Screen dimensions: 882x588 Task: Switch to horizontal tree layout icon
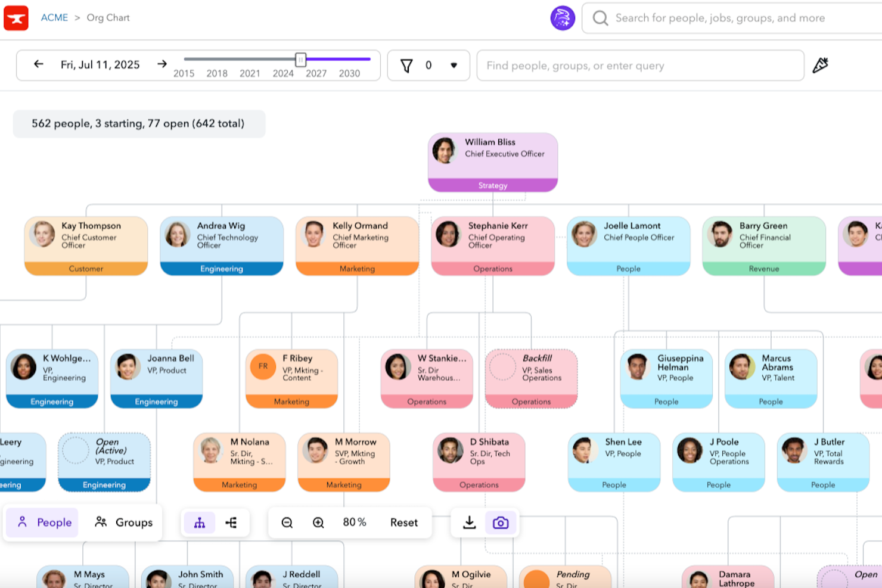click(x=231, y=522)
